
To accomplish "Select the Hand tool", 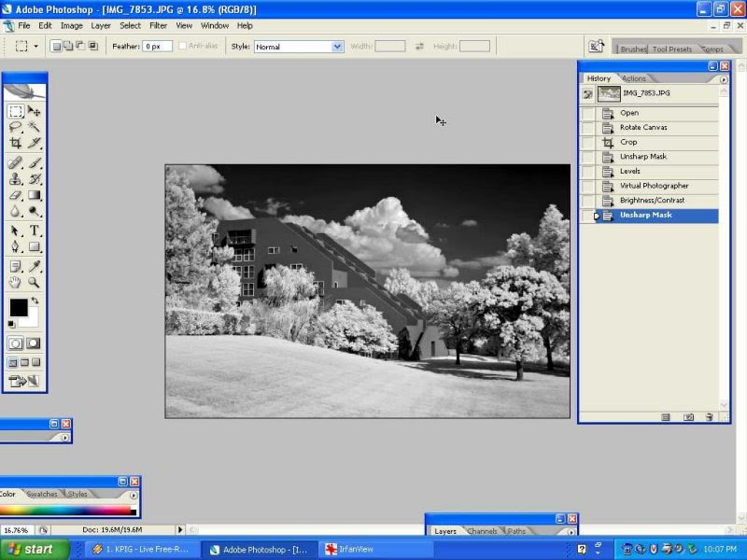I will [x=15, y=283].
